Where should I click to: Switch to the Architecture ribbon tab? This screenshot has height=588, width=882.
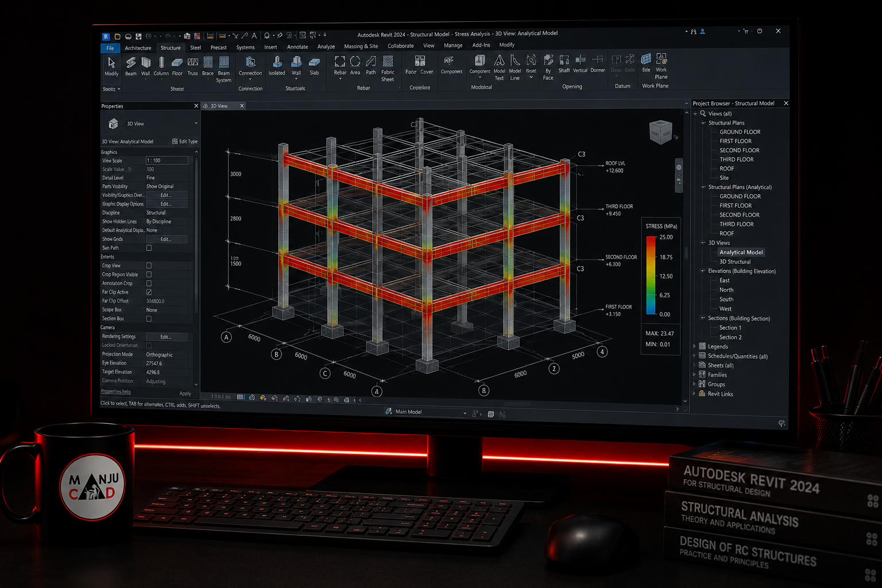(x=138, y=48)
